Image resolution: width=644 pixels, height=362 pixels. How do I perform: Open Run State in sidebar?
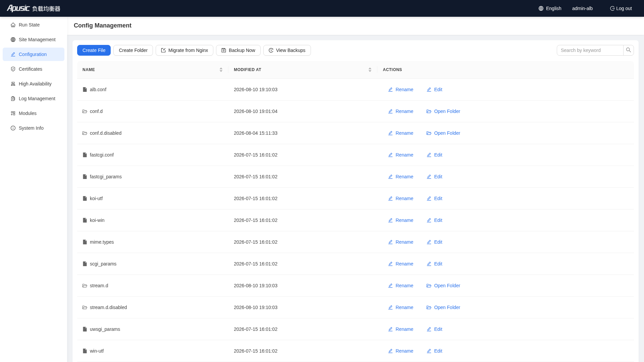coord(34,25)
